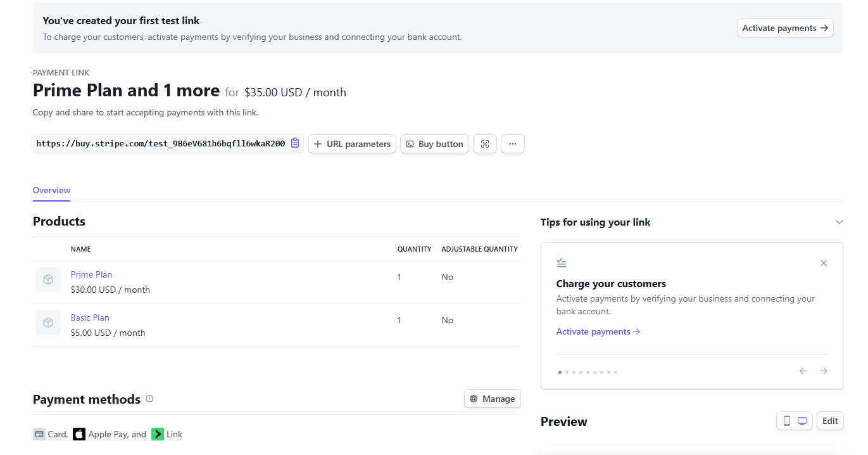Click the Basic Plan product box icon
This screenshot has width=868, height=455.
[x=48, y=323]
